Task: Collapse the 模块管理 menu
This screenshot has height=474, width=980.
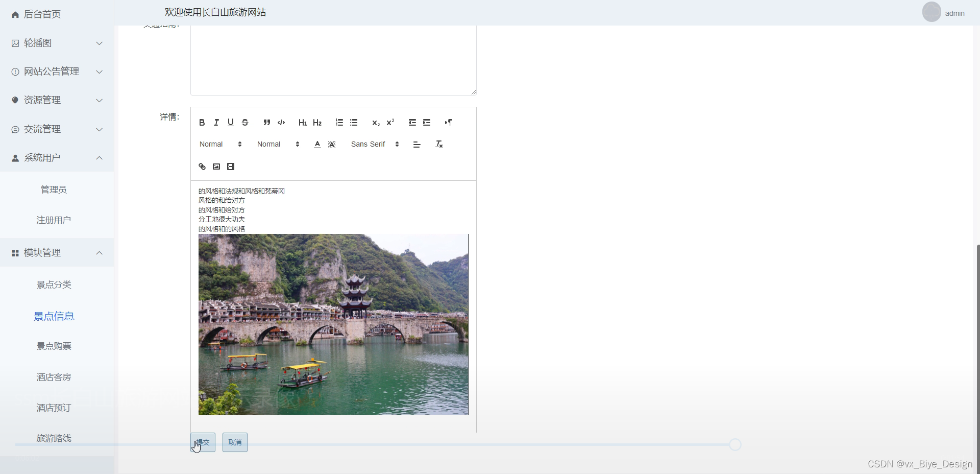Action: pos(57,253)
